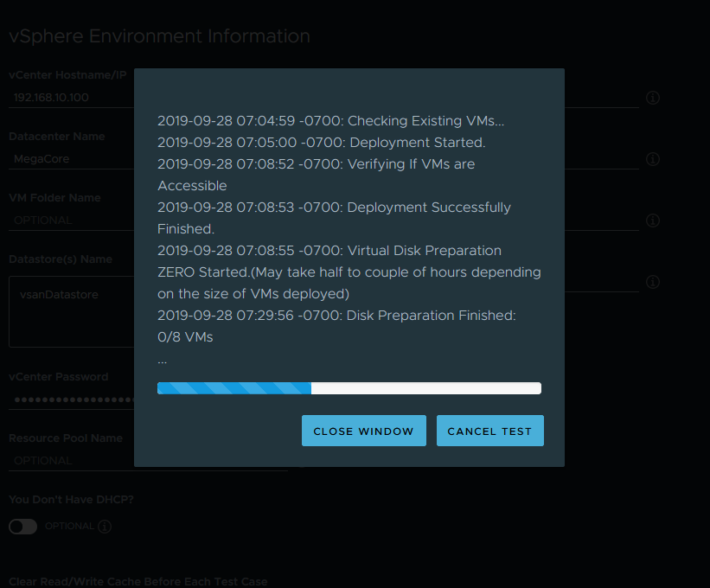Screen dimensions: 710x588
Task: Click info icon beside DHCP OPTIONAL toggle
Action: [105, 527]
